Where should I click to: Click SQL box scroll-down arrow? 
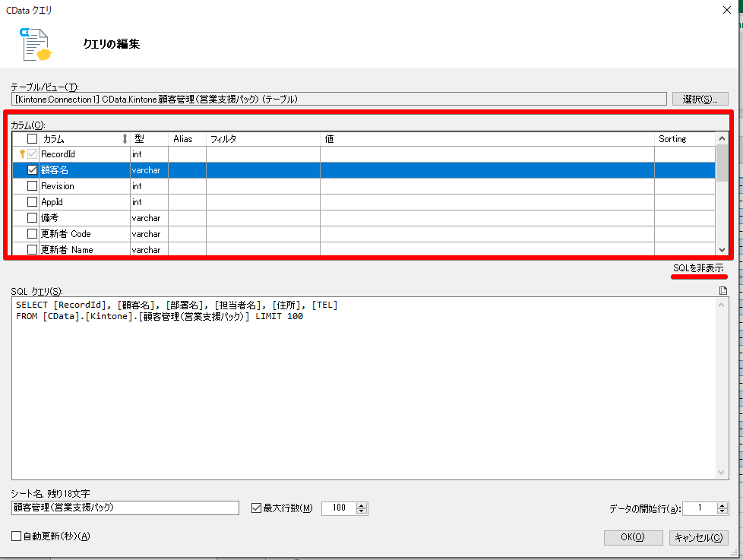click(721, 473)
